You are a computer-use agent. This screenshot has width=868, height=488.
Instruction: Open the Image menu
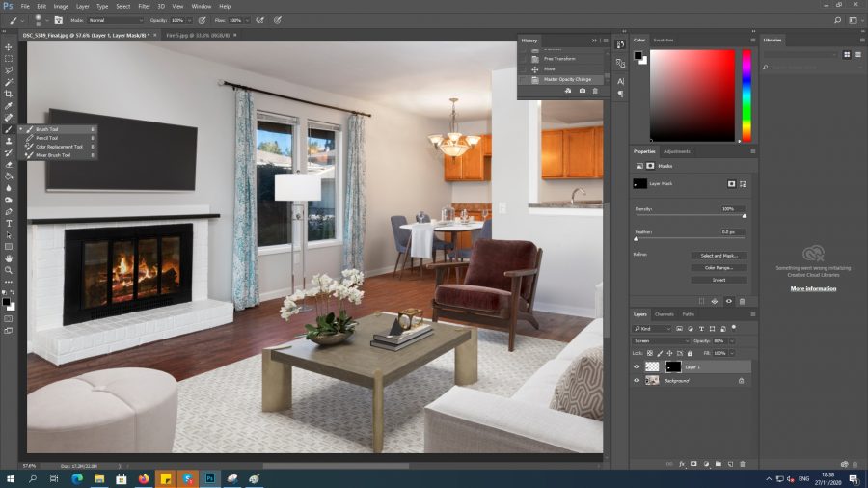click(x=61, y=6)
